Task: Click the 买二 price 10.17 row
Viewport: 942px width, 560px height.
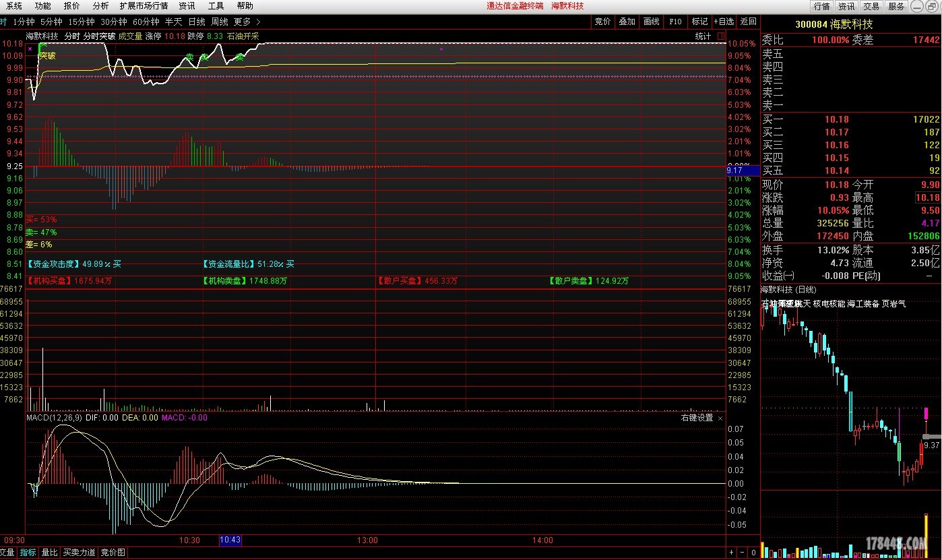Action: point(851,132)
